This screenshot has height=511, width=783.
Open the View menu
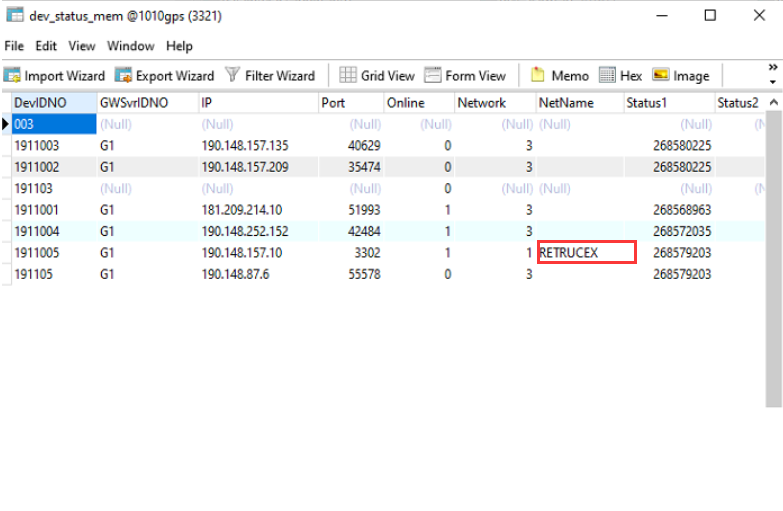[82, 46]
